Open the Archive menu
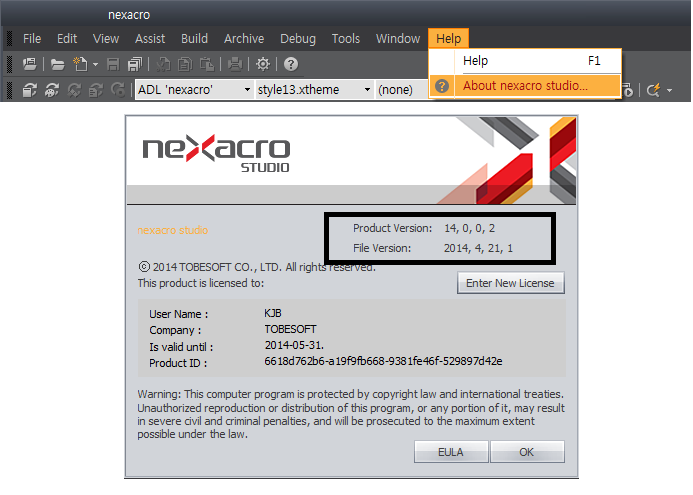 pos(244,39)
